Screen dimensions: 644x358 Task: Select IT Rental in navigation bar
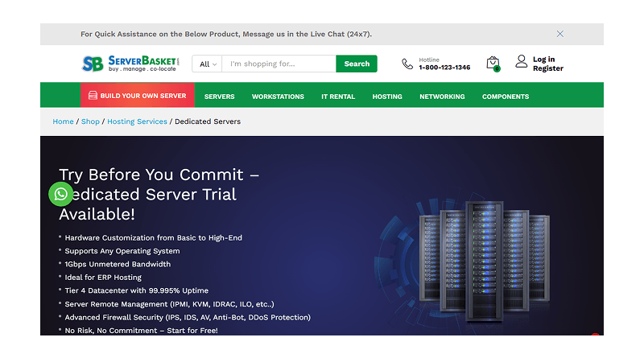338,97
